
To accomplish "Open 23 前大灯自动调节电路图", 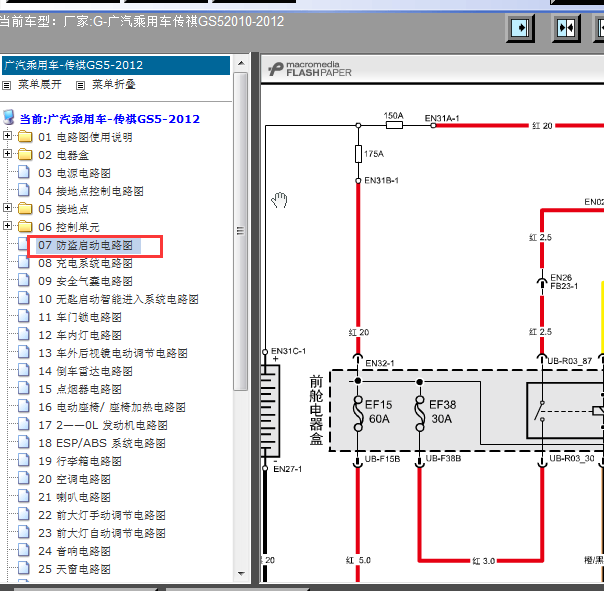I will [102, 533].
